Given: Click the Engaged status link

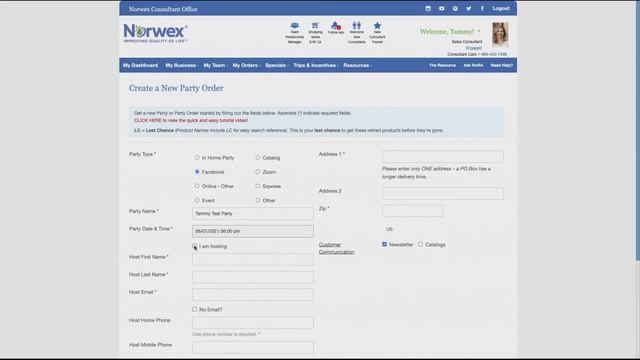Looking at the screenshot, I should tap(474, 48).
